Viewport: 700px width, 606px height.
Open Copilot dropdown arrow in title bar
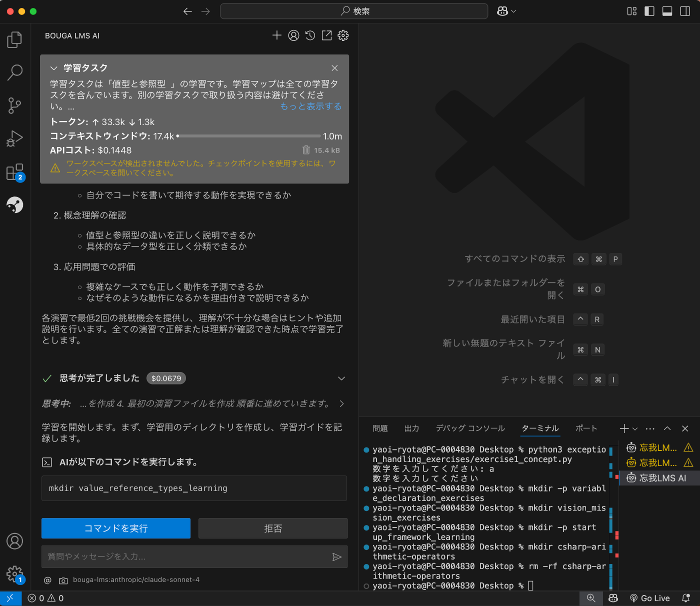tap(513, 11)
